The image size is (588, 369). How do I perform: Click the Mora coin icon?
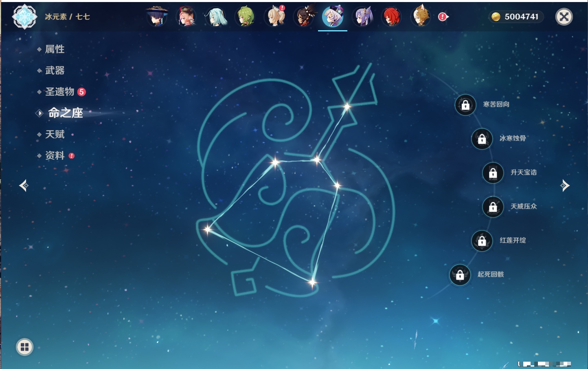point(496,17)
